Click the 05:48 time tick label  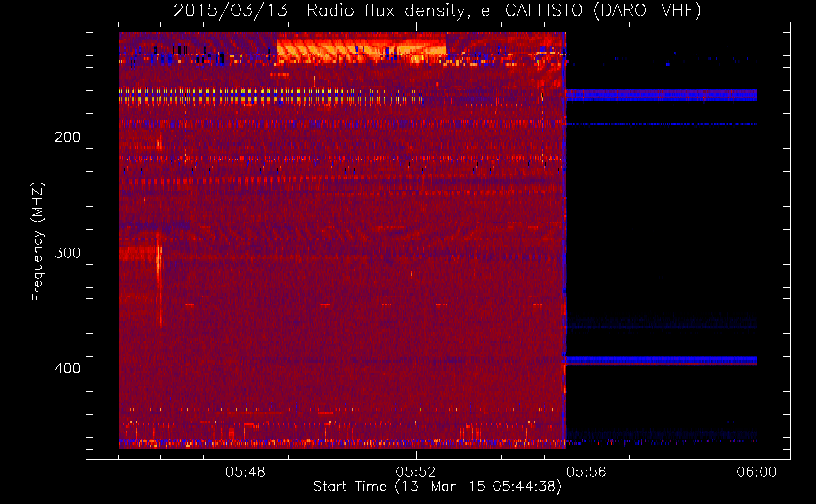(x=246, y=472)
